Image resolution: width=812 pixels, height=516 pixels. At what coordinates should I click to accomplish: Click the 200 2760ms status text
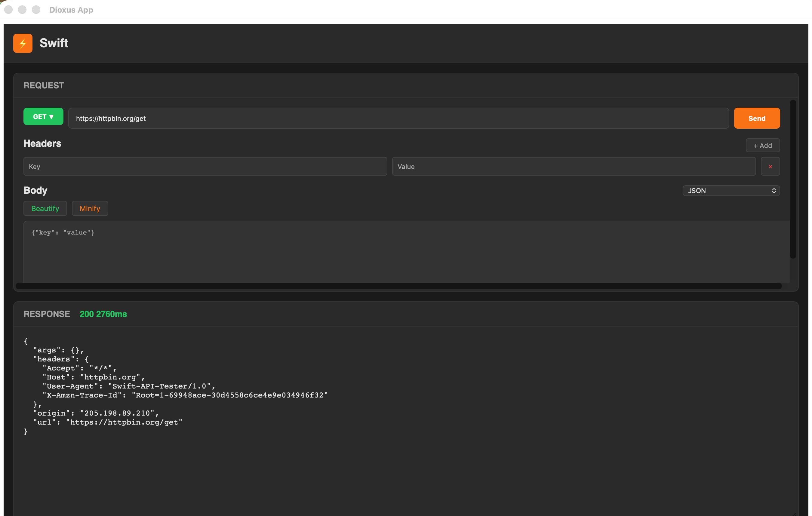coord(103,314)
